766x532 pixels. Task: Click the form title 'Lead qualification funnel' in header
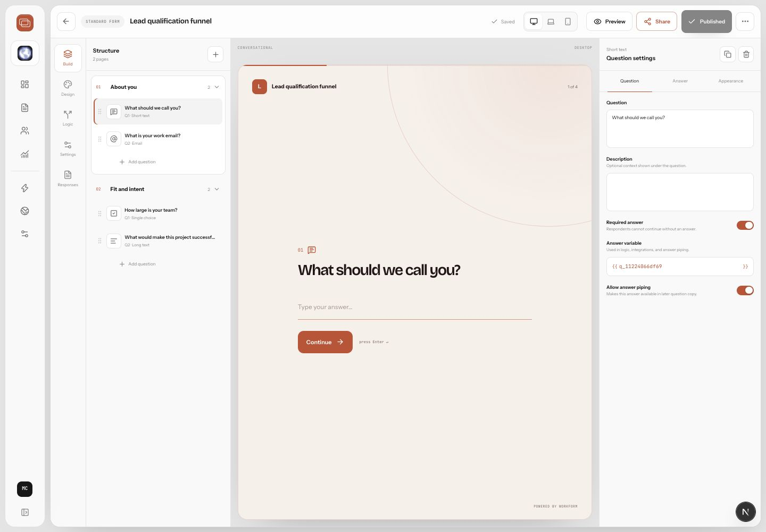click(x=171, y=21)
